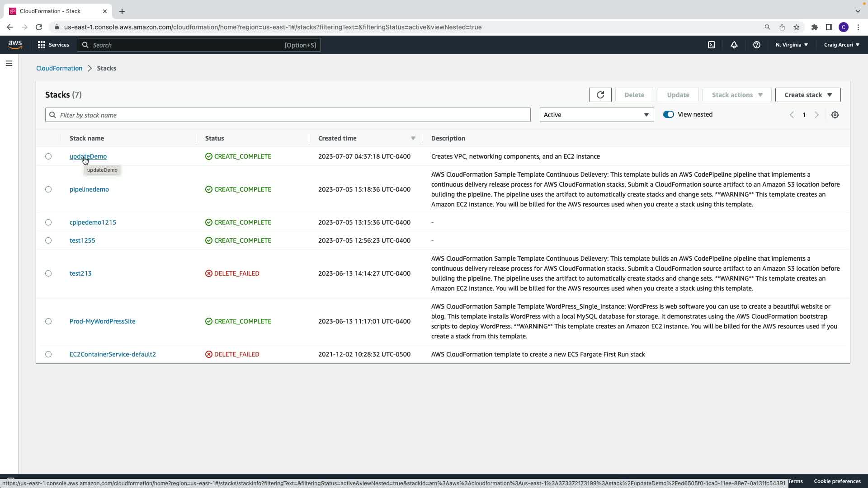Open the N. Virginia region selector
The image size is (868, 488).
(791, 45)
